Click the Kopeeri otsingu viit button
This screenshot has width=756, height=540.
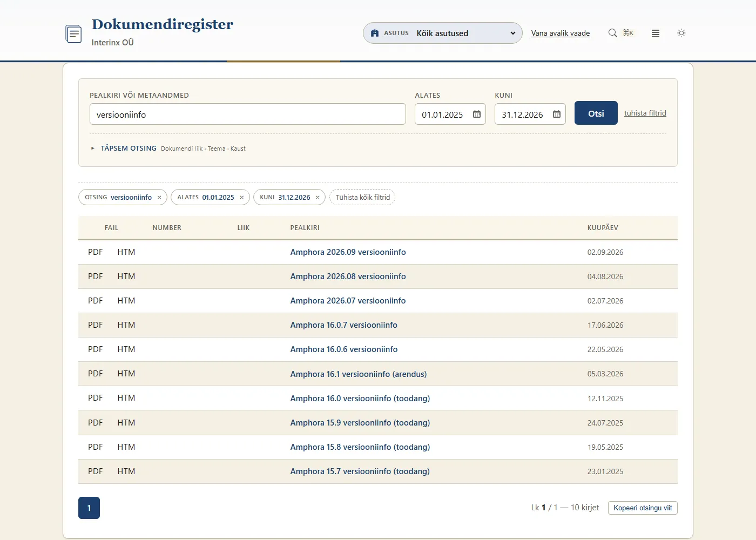pyautogui.click(x=643, y=508)
